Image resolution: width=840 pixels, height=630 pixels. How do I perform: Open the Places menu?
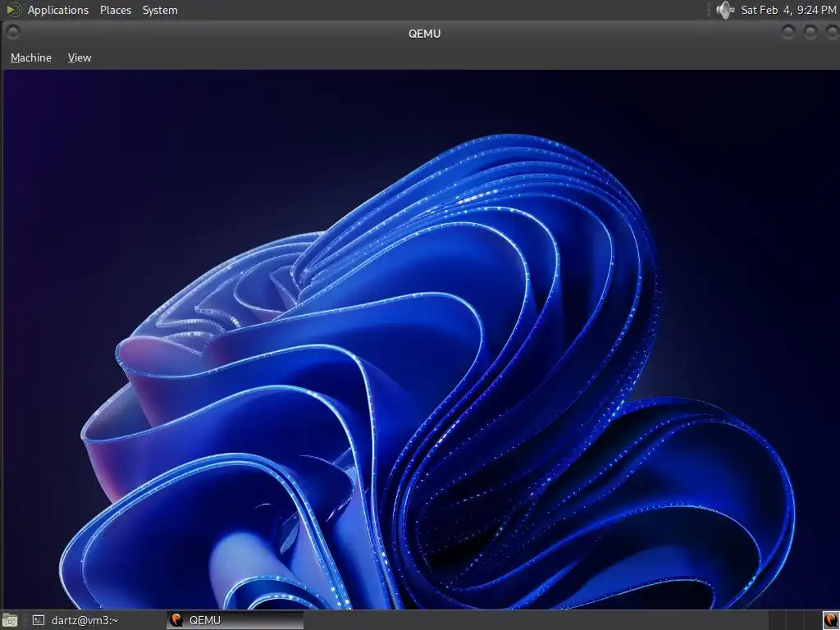click(x=115, y=10)
